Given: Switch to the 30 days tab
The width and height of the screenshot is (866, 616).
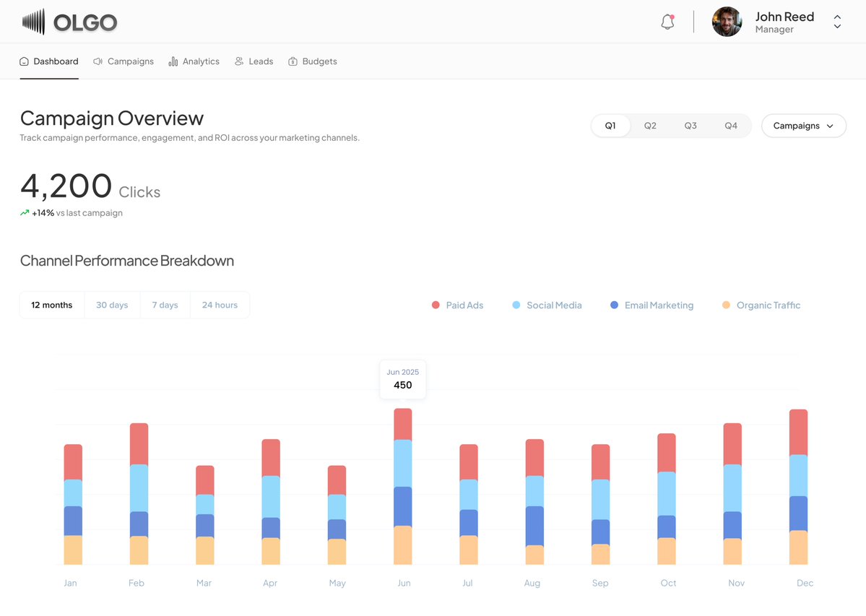Looking at the screenshot, I should pyautogui.click(x=112, y=305).
